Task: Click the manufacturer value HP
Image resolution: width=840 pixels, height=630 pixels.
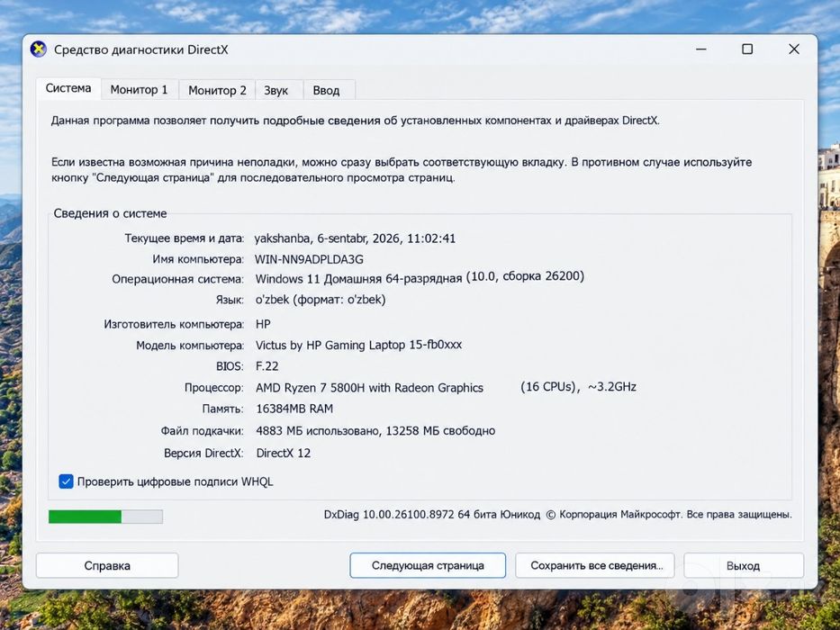Action: point(263,324)
